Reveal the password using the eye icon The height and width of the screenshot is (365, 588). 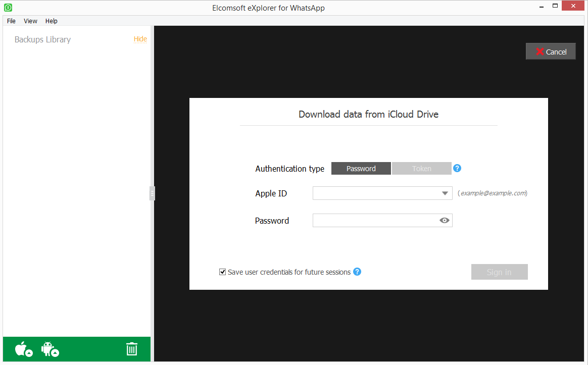444,220
